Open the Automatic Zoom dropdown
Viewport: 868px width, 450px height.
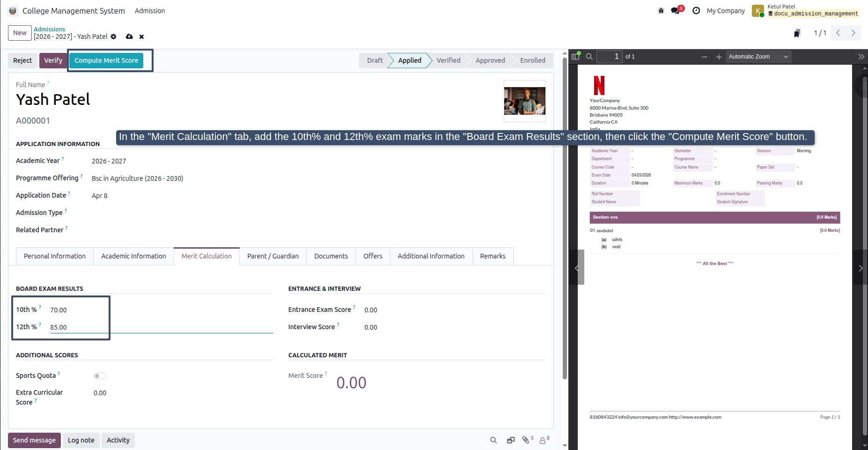click(x=758, y=57)
